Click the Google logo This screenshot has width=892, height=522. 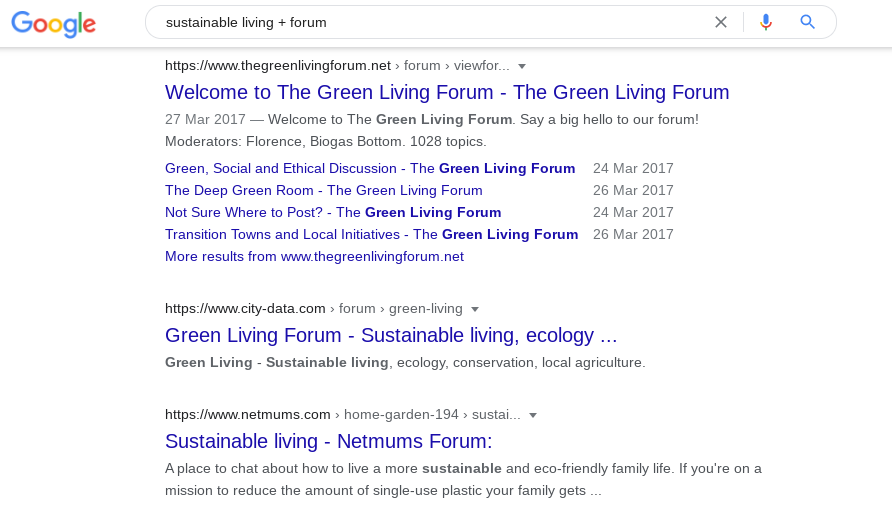(x=53, y=24)
